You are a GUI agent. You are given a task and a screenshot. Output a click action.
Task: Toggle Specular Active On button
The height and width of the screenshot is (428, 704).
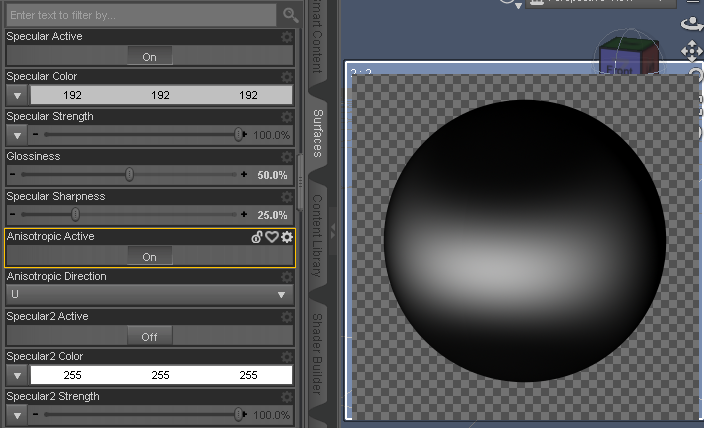[x=150, y=57]
